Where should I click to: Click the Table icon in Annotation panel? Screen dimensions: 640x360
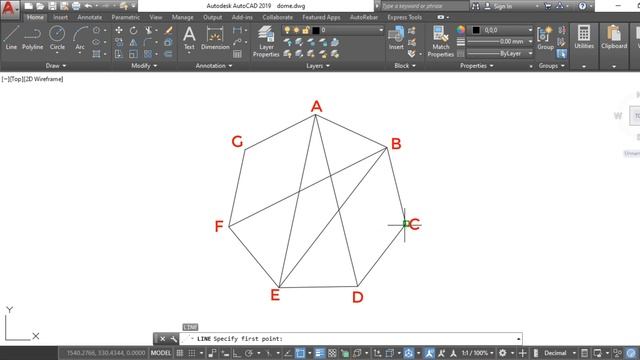(237, 54)
